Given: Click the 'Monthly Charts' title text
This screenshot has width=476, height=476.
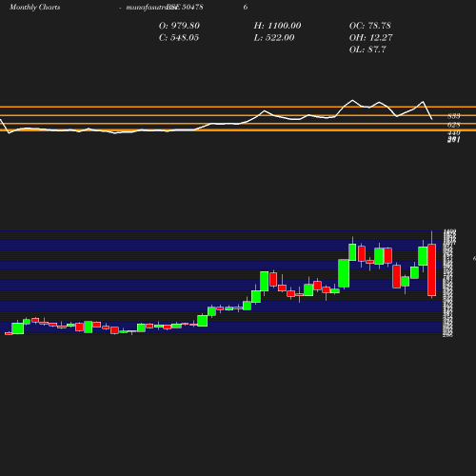Looking at the screenshot, I should coord(34,7).
